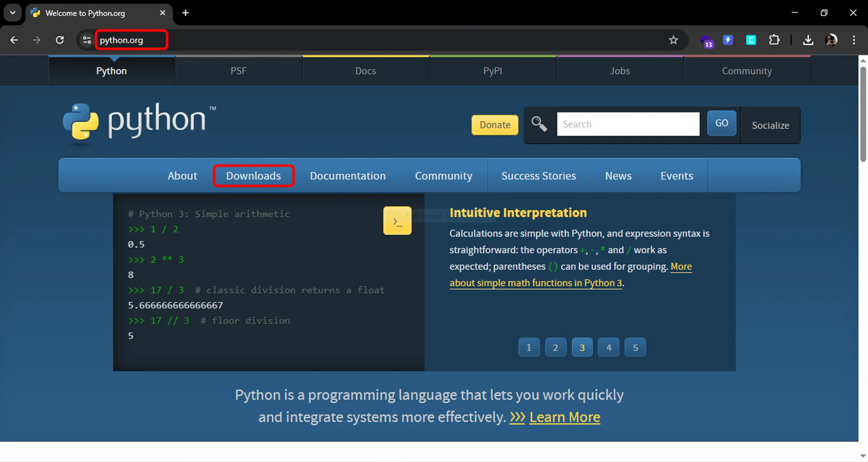Switch to slide 5 of the code carousel

click(635, 347)
